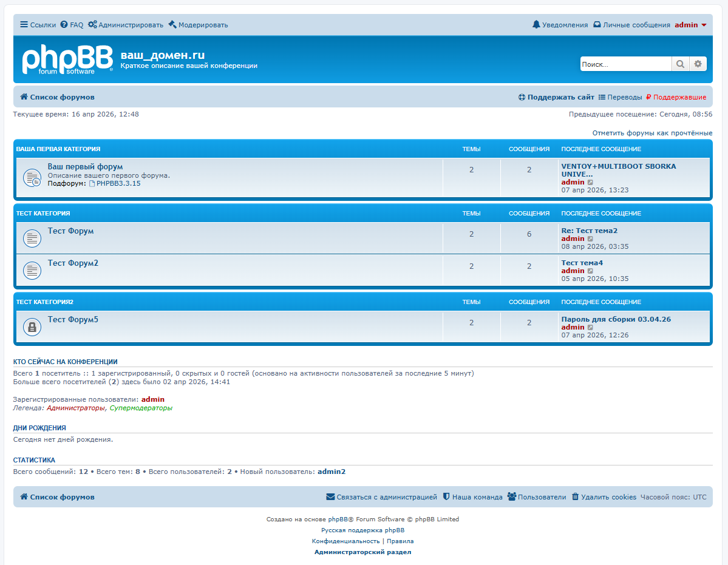Click Удалить cookies in footer
Image resolution: width=728 pixels, height=565 pixels.
(x=604, y=497)
